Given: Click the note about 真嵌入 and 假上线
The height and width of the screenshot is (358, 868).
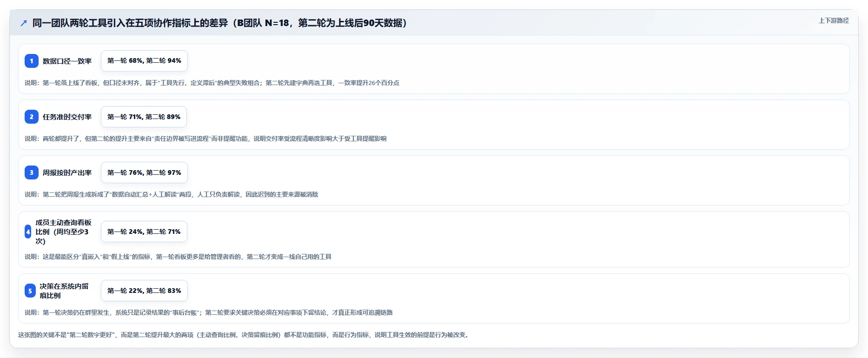Looking at the screenshot, I should point(178,257).
